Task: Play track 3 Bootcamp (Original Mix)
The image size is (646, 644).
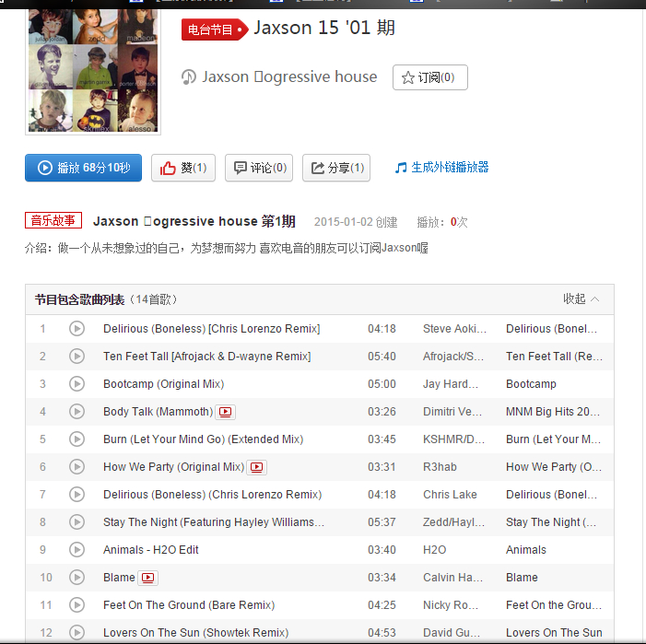Action: click(x=76, y=384)
